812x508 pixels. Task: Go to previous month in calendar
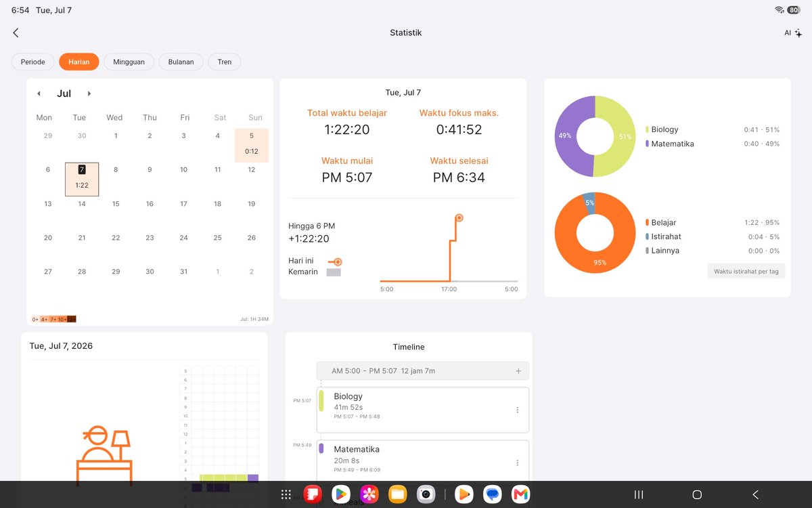click(x=39, y=93)
